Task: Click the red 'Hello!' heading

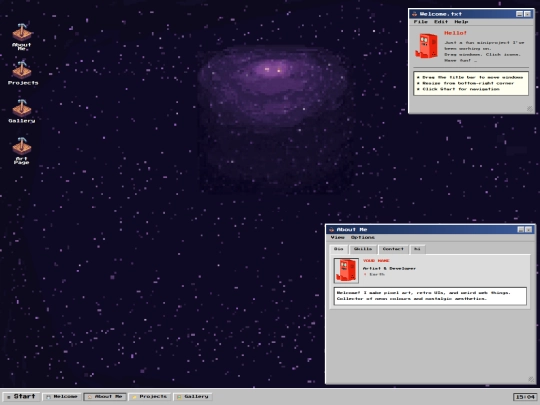Action: (x=455, y=33)
